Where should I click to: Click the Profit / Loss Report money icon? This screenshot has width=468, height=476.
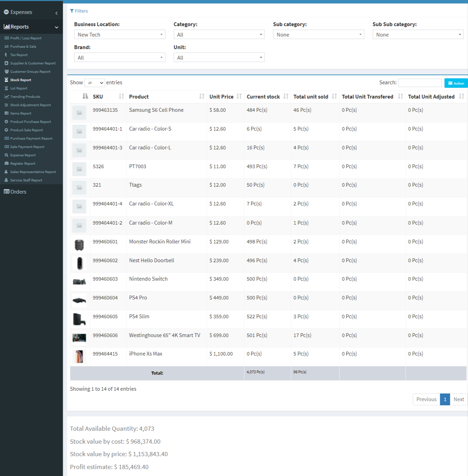pyautogui.click(x=7, y=38)
